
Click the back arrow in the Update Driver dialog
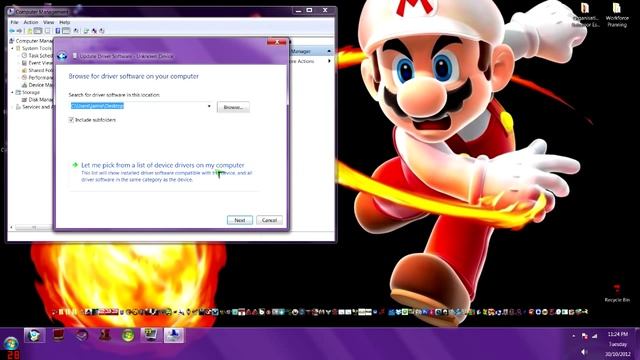(x=62, y=56)
